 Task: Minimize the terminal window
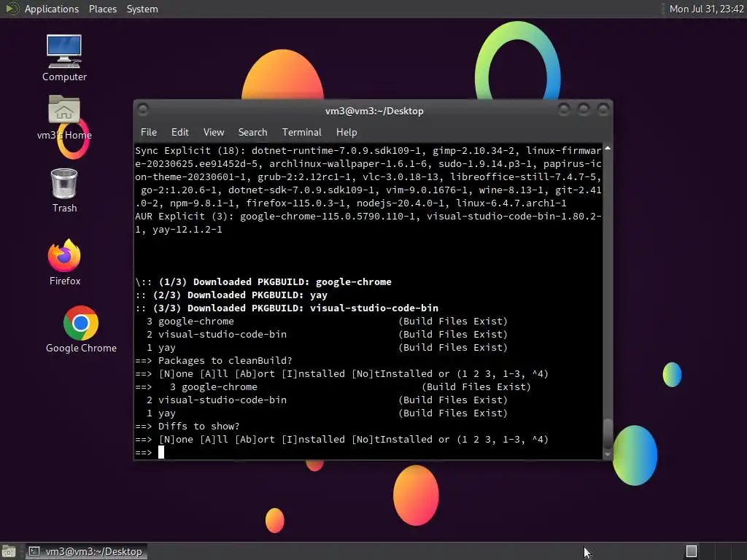click(x=564, y=109)
